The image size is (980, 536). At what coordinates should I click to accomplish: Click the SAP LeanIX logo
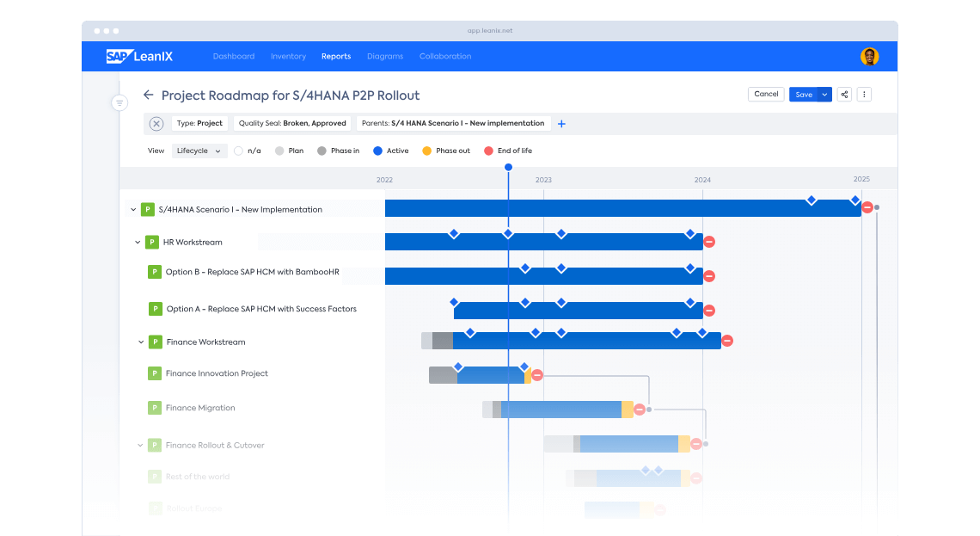(x=139, y=57)
